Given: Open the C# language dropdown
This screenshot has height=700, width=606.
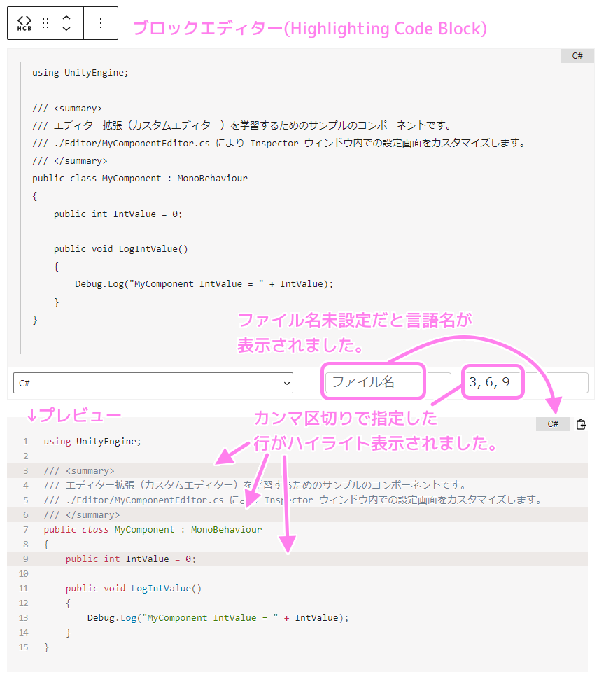Looking at the screenshot, I should point(153,383).
